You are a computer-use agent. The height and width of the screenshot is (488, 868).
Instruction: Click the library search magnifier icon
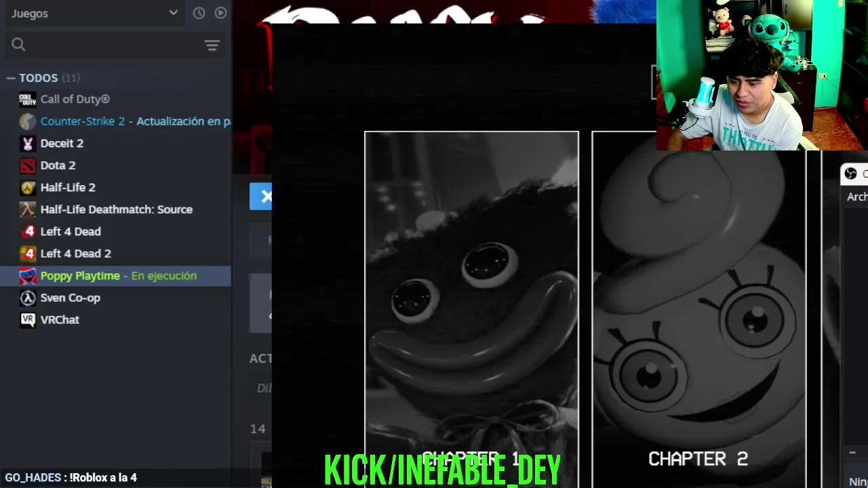(18, 45)
